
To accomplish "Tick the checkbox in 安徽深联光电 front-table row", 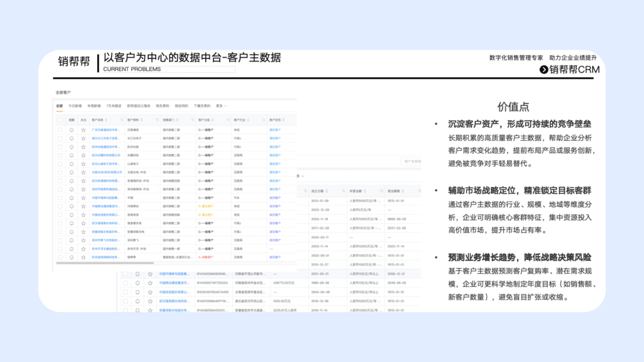I will (60, 232).
